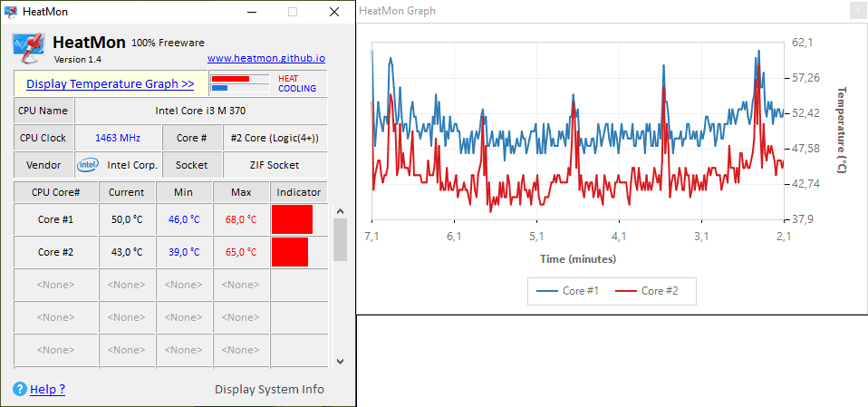Close the HeatMon Graph window
This screenshot has width=868, height=407.
[857, 11]
